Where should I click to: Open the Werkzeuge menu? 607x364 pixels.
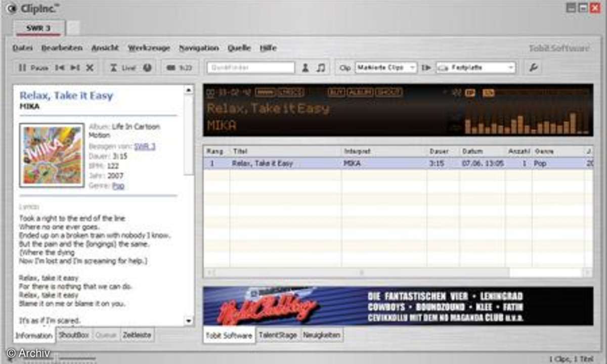coord(149,48)
